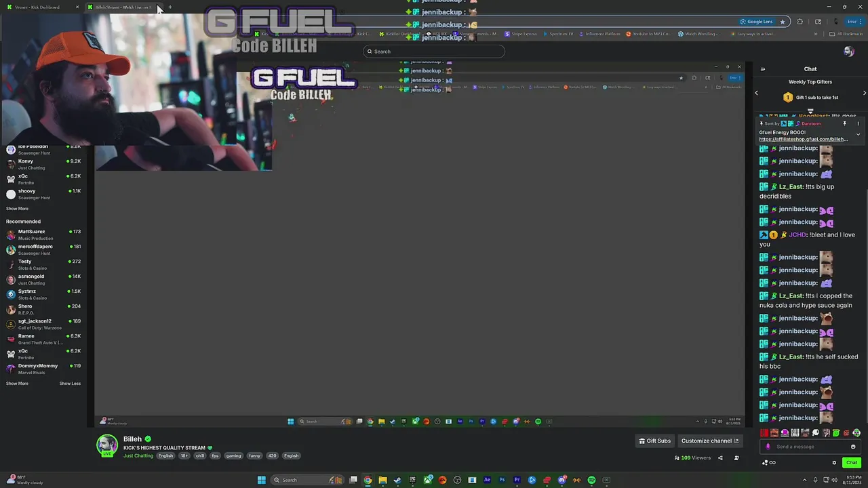
Task: Bookmark this page with the star icon
Action: (783, 22)
